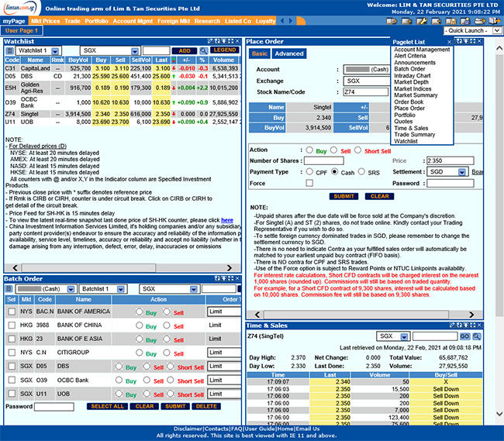Refresh the Time & Sales panel

pyautogui.click(x=459, y=325)
